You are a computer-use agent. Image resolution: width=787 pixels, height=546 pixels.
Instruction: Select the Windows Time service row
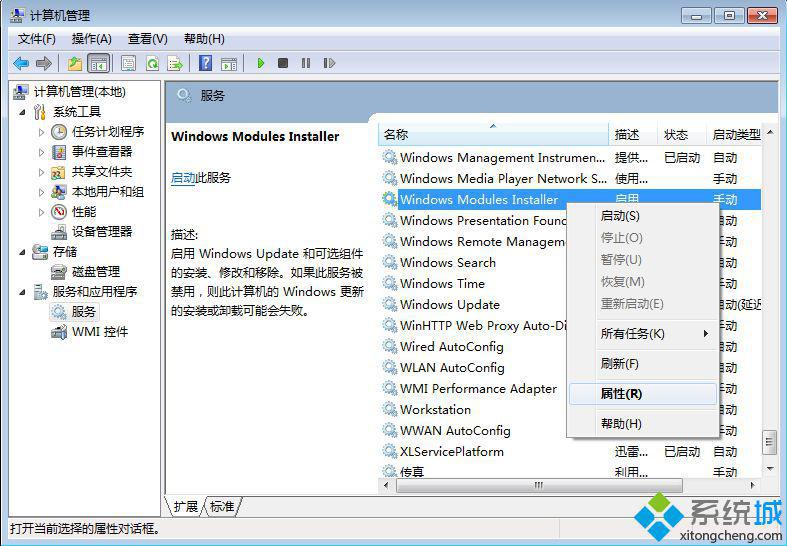[x=473, y=284]
